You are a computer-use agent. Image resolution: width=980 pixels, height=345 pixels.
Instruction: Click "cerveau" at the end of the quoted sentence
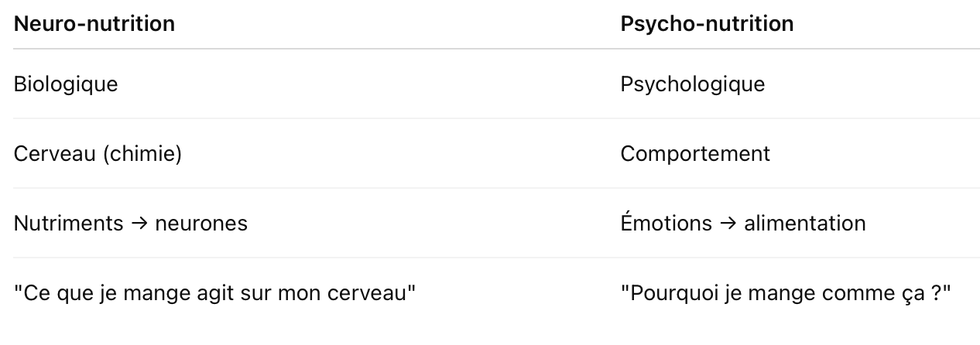[379, 294]
